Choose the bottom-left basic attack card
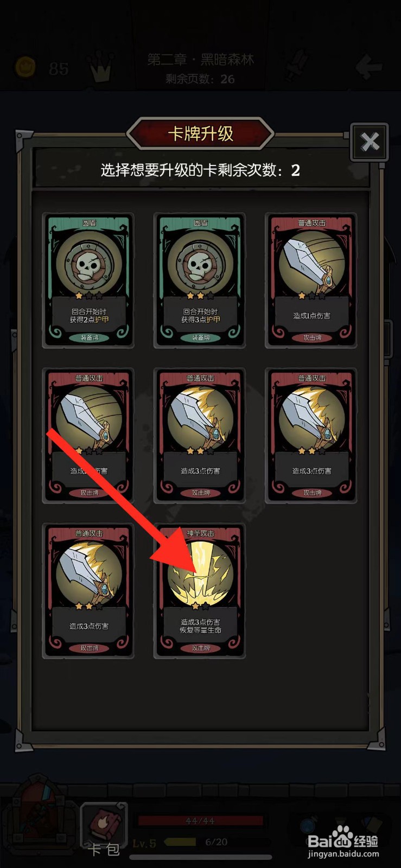The height and width of the screenshot is (868, 401). 89,591
